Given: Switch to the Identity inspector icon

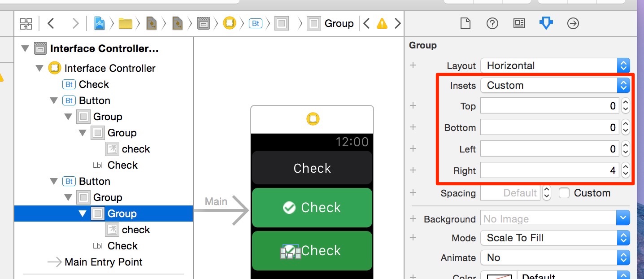Looking at the screenshot, I should [519, 23].
